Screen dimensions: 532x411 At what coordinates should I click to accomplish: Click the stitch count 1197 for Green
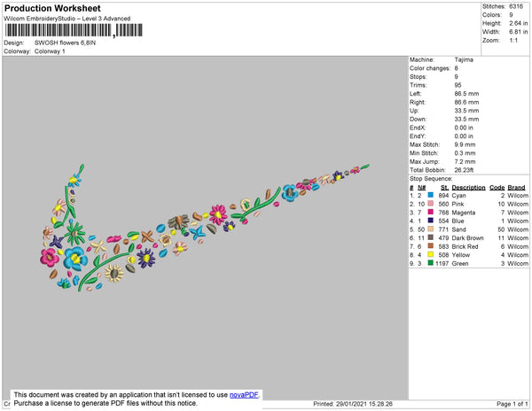[442, 263]
